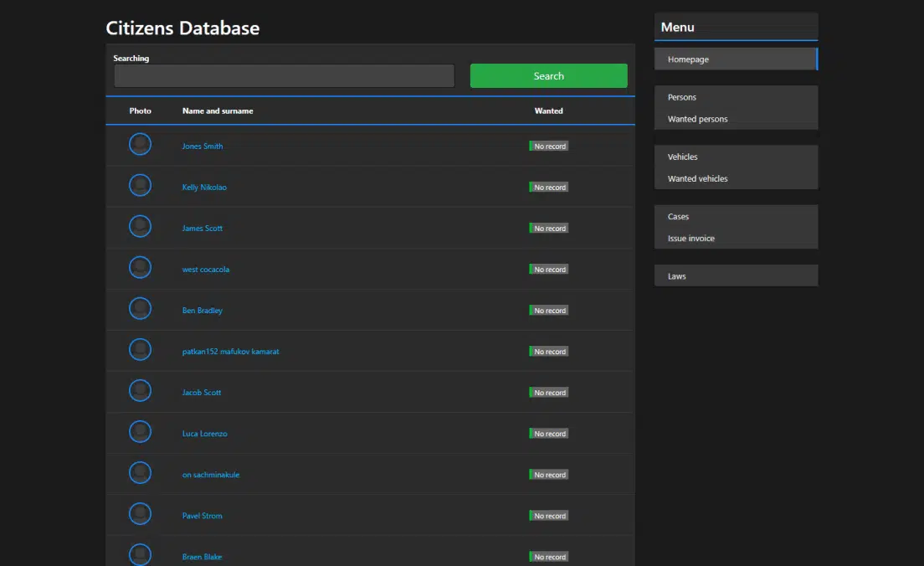The width and height of the screenshot is (924, 566).
Task: Open patkan152 mafukov kamarat's name link
Action: pos(230,352)
